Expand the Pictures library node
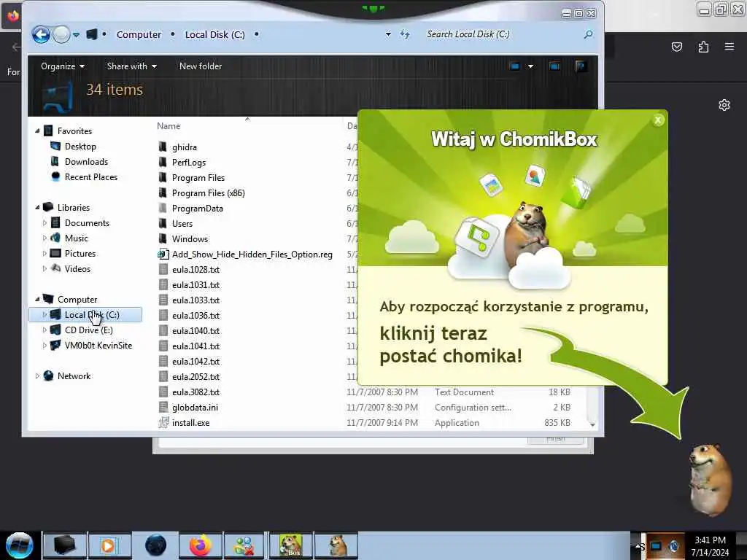The width and height of the screenshot is (747, 560). point(44,253)
